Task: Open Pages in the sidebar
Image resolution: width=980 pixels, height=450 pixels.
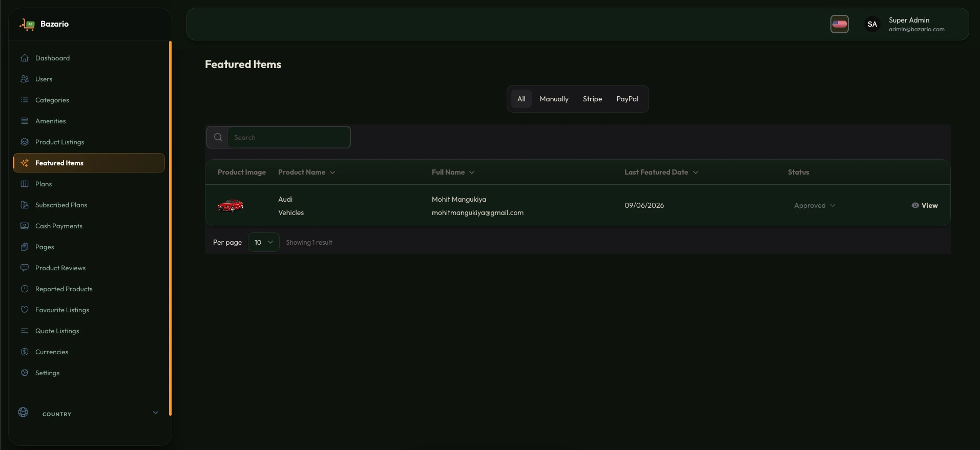Action: 89,247
